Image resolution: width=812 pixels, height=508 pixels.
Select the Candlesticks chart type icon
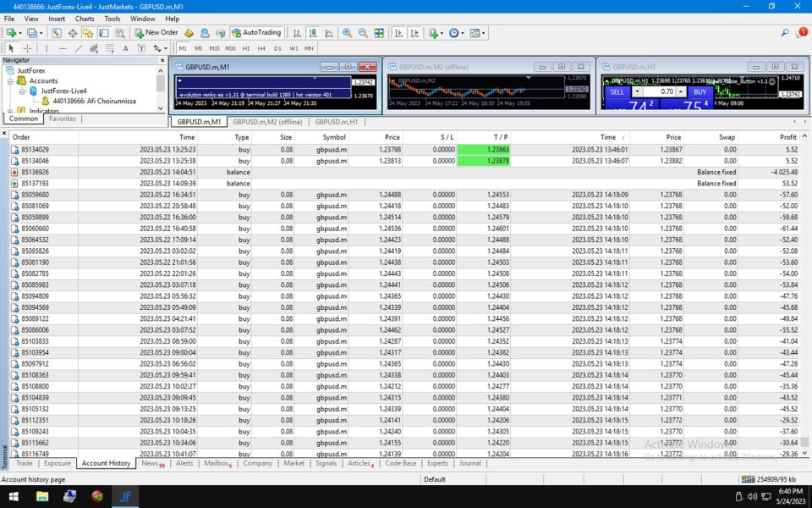click(313, 33)
